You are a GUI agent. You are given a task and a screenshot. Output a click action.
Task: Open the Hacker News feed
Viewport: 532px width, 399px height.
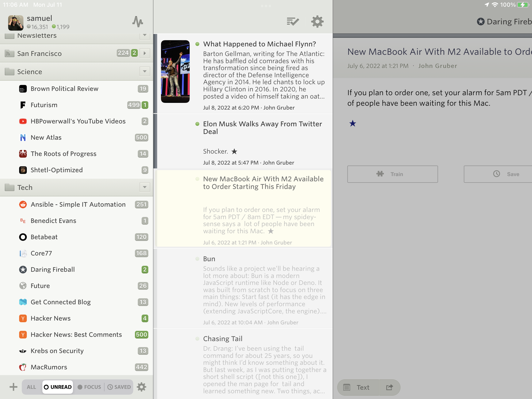(x=50, y=318)
